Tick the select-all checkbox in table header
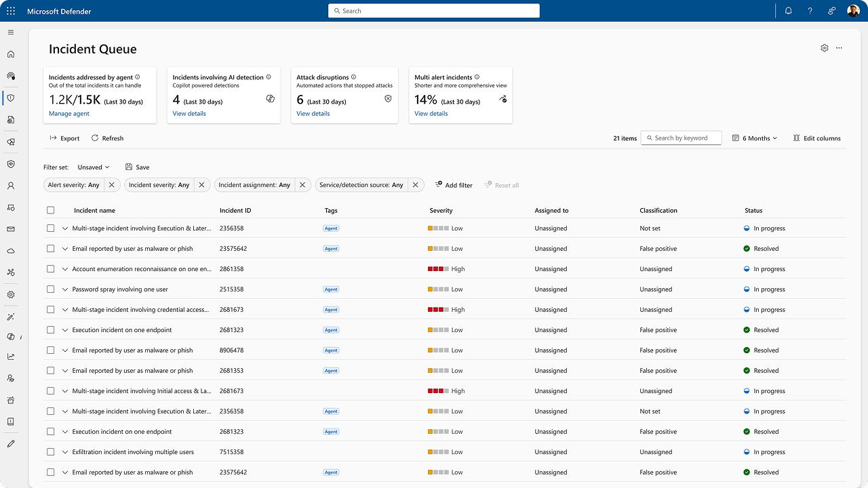 coord(50,210)
